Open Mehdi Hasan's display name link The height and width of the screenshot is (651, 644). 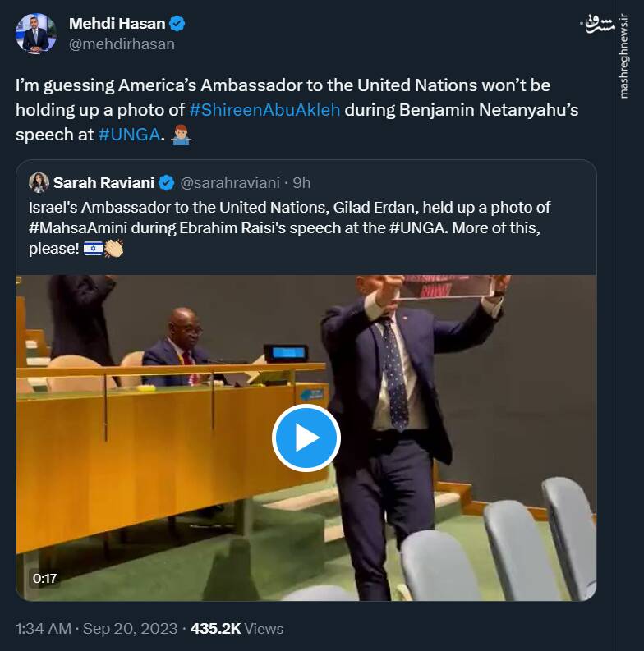click(116, 24)
